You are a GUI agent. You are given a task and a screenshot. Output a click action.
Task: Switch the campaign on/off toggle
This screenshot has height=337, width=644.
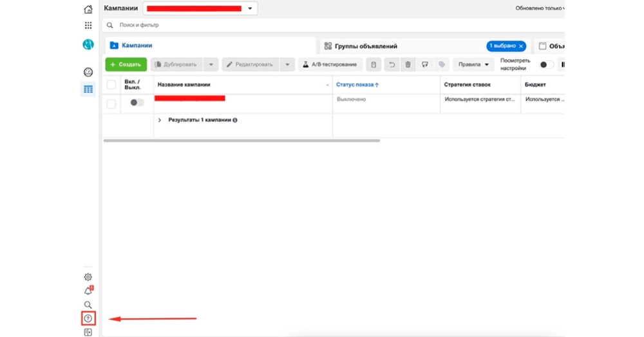click(x=137, y=102)
